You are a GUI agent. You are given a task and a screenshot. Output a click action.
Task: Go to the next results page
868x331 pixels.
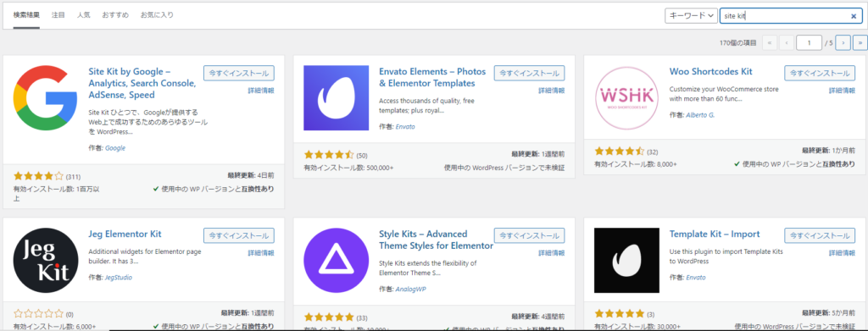[x=843, y=42]
